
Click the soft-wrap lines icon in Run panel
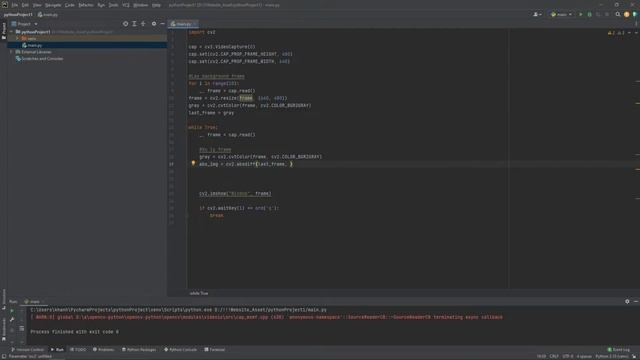[22, 329]
